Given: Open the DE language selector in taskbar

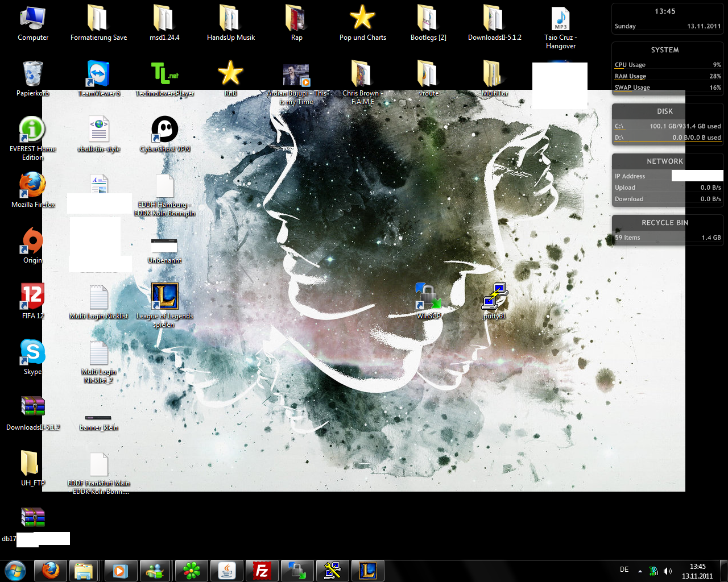Looking at the screenshot, I should [624, 569].
